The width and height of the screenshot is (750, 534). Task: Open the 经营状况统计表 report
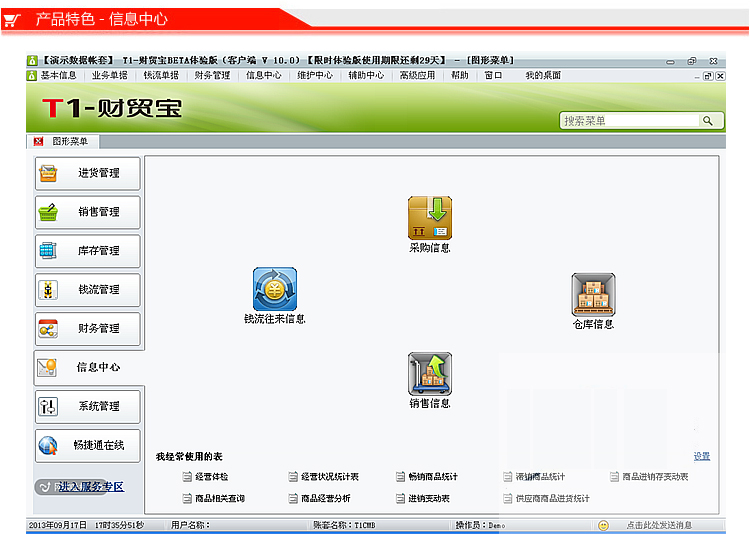coord(330,477)
